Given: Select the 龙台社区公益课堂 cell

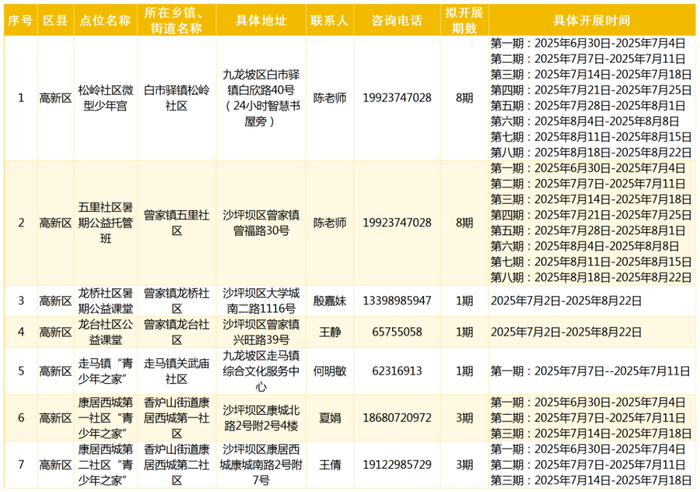Looking at the screenshot, I should click(x=105, y=332).
